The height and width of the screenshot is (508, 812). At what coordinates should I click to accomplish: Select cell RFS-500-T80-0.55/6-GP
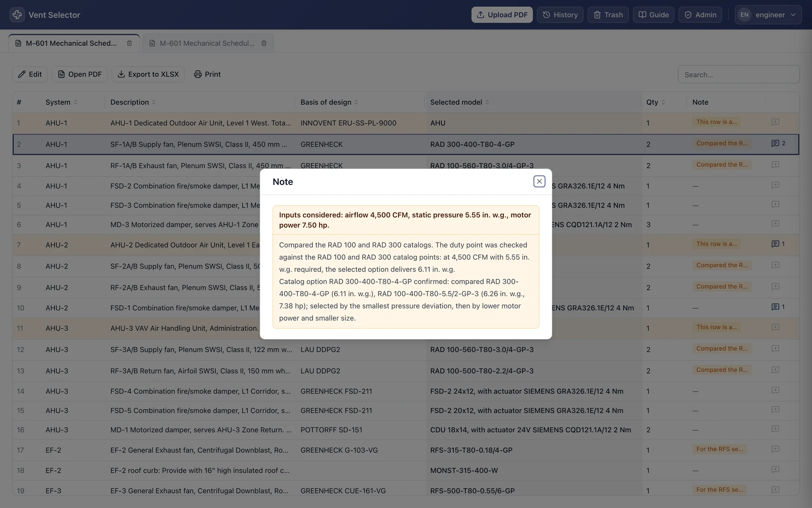click(x=472, y=491)
